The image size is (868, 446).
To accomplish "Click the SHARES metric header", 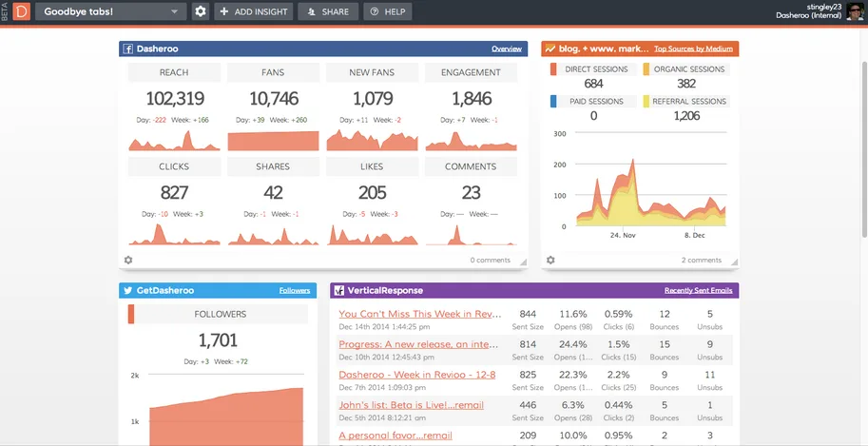I will coord(273,166).
